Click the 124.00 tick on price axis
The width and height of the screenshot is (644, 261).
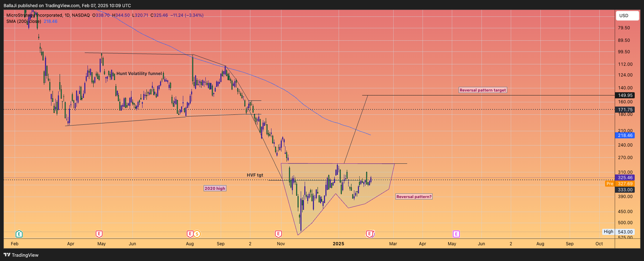click(625, 75)
